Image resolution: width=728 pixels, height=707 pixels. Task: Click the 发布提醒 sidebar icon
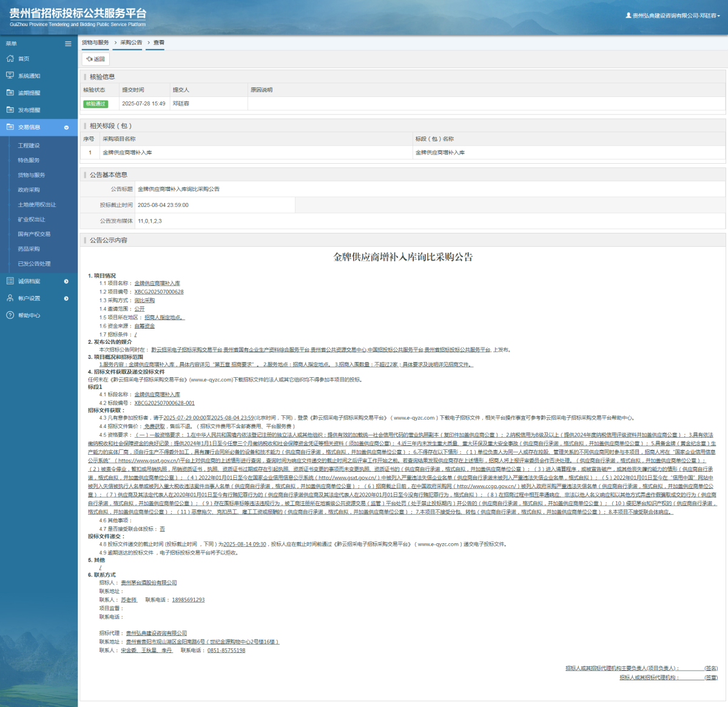10,110
